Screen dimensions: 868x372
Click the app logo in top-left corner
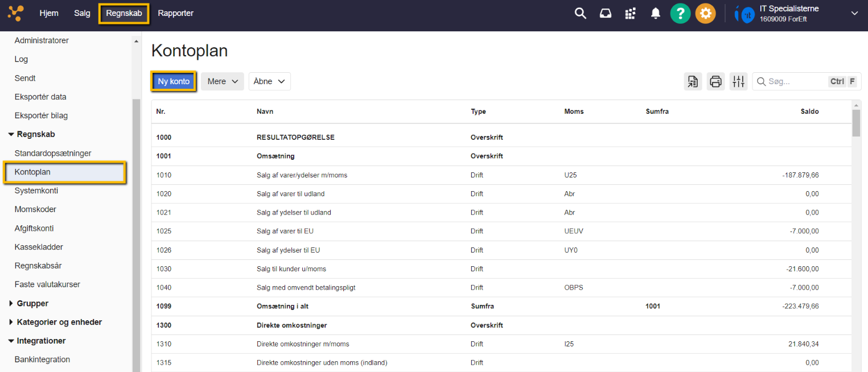pyautogui.click(x=16, y=13)
